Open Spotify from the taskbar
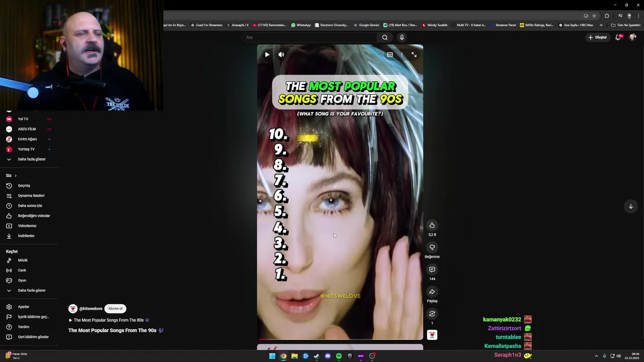The image size is (644, 362). pyautogui.click(x=339, y=356)
